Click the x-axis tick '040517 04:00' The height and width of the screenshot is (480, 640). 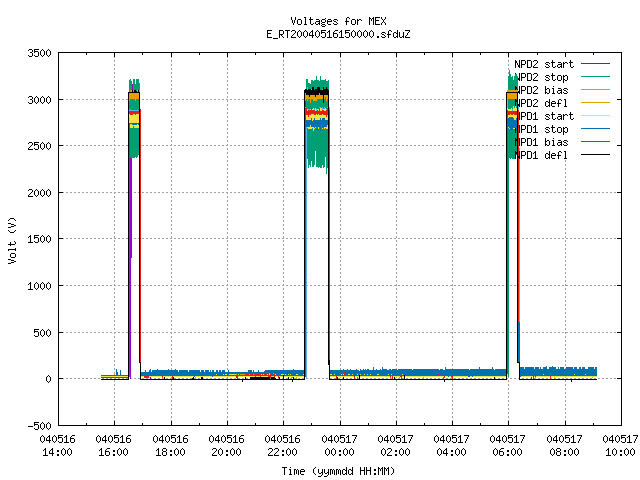click(452, 446)
